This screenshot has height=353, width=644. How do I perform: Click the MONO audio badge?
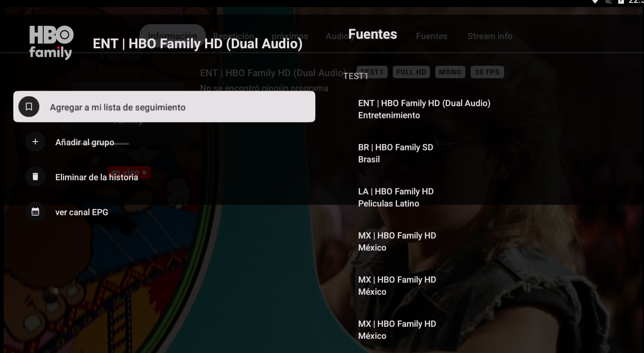point(450,72)
